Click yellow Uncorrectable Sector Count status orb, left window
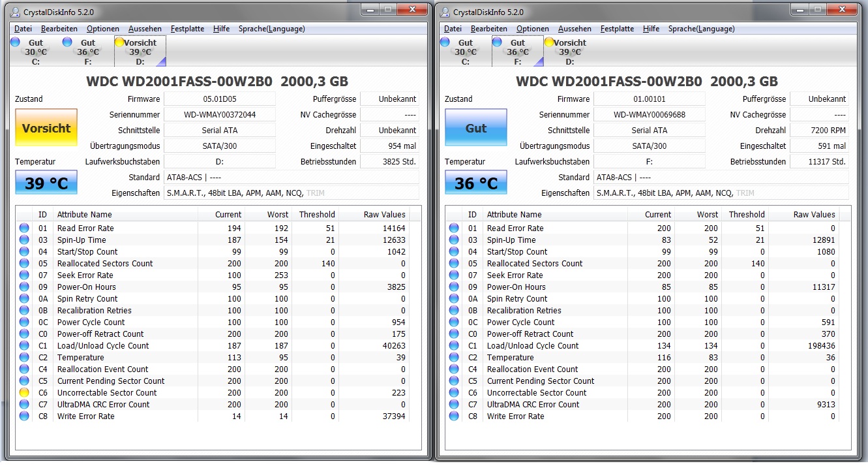This screenshot has height=470, width=868. 24,392
